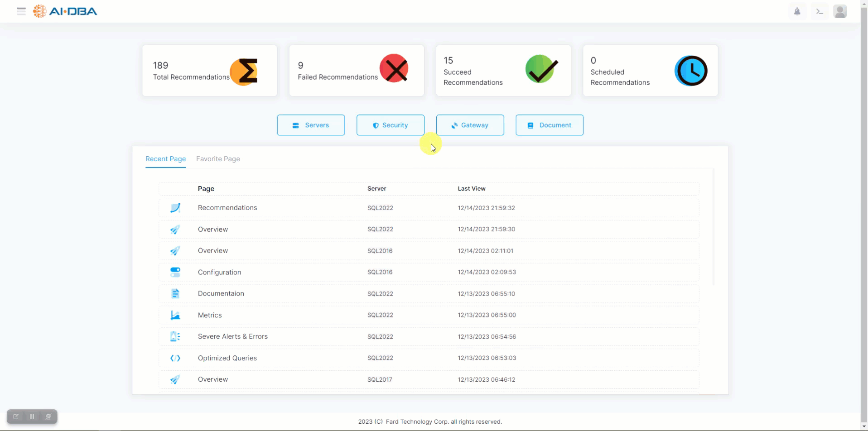Viewport: 868px width, 431px height.
Task: Open the Recommendations page for SQL2022
Action: (227, 208)
